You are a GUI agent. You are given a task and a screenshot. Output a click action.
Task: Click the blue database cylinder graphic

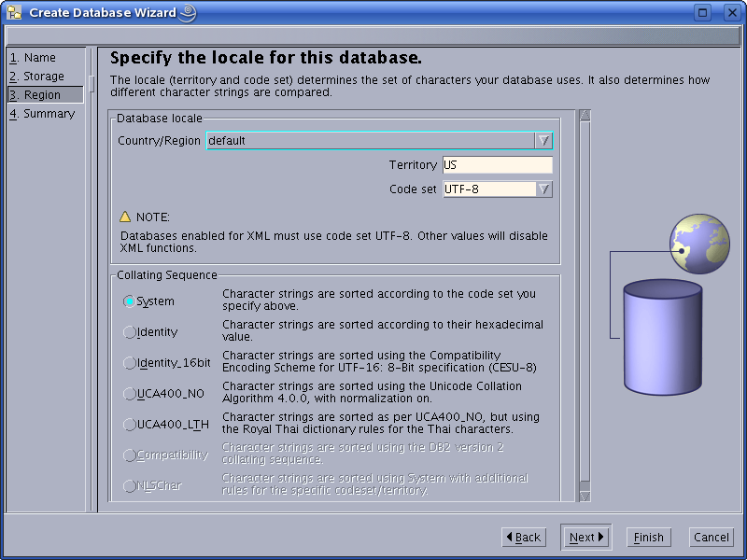(x=663, y=337)
